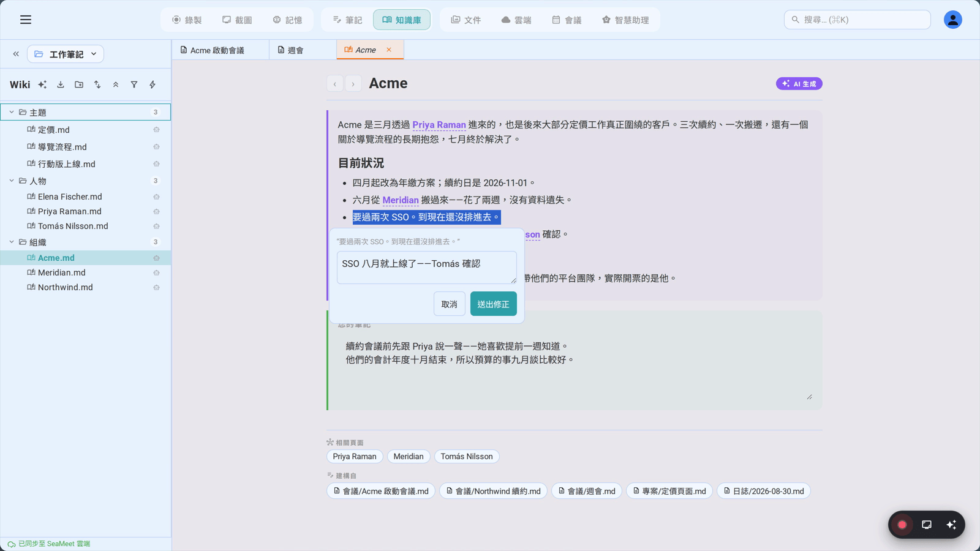Click the sparkle assistant icon in floating widget

(951, 525)
